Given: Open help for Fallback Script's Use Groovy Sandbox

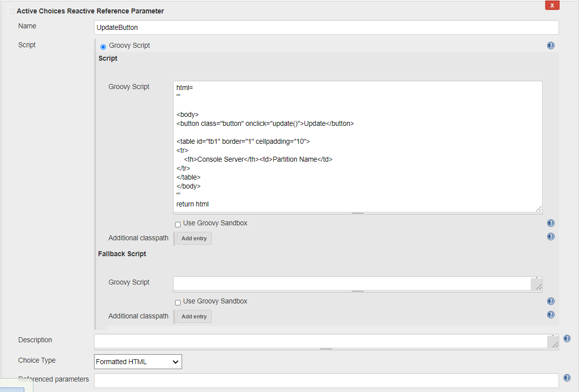Looking at the screenshot, I should pos(551,301).
